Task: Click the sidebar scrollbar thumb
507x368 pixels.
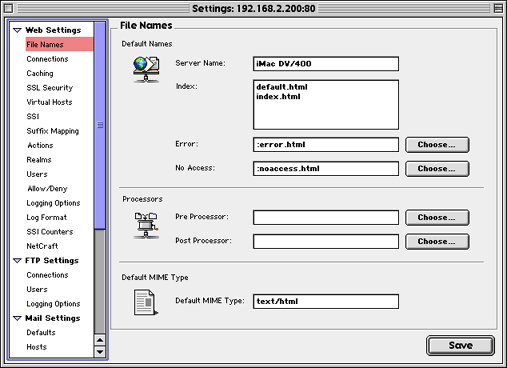Action: 100,125
